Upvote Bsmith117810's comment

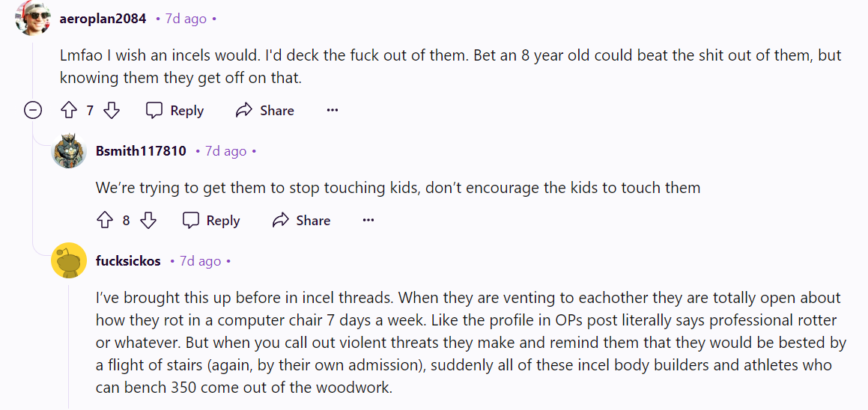(x=105, y=221)
